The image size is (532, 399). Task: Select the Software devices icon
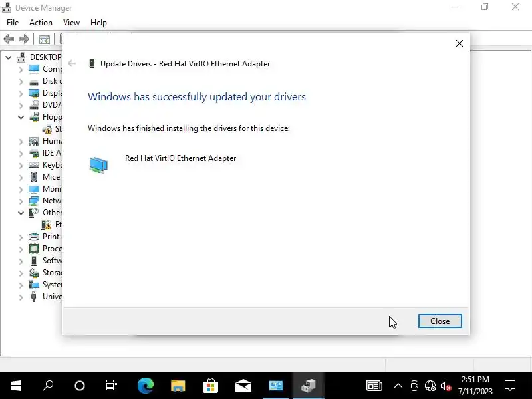pyautogui.click(x=34, y=261)
